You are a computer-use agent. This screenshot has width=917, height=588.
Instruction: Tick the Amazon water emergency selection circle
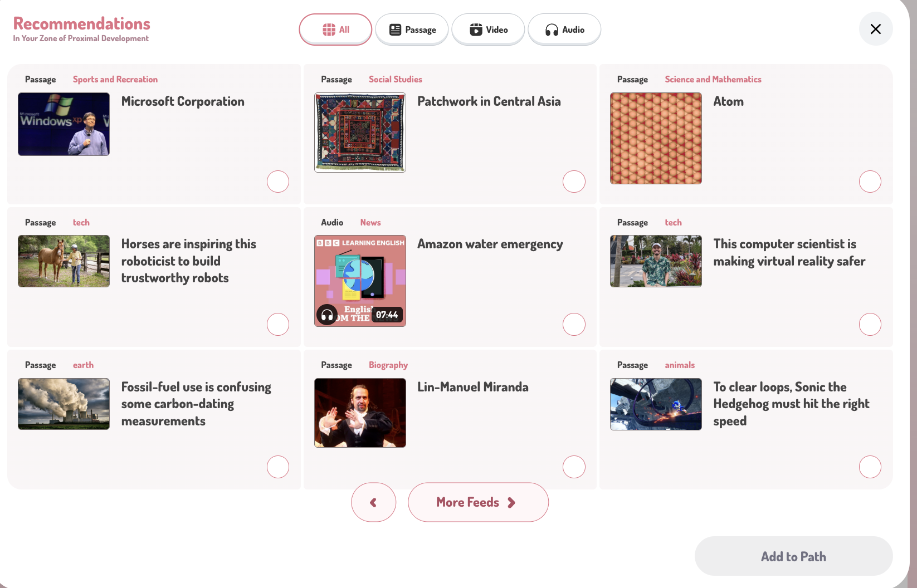tap(574, 325)
